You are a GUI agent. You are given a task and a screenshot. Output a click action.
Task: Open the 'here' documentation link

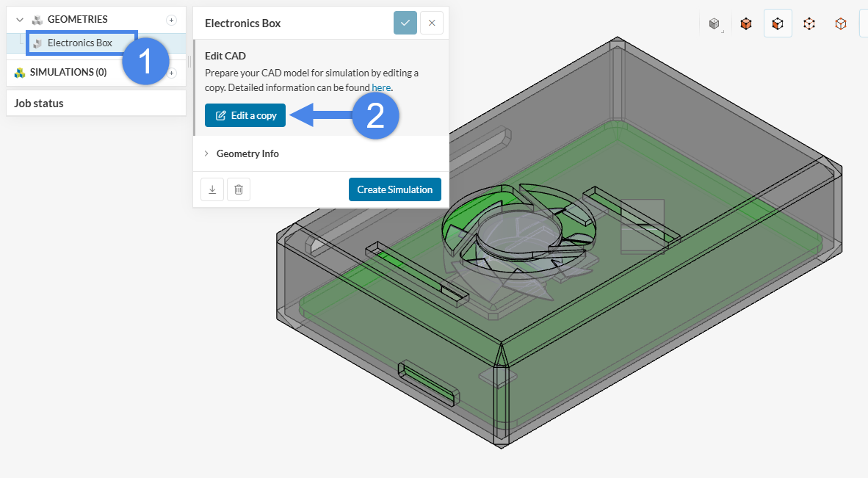[381, 87]
